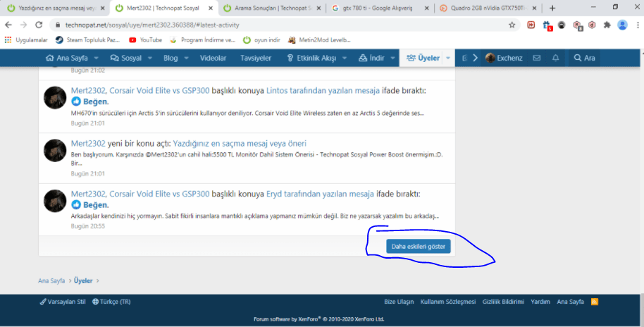Open the Lintos tarafından yazılan mesaja link

coord(323,90)
